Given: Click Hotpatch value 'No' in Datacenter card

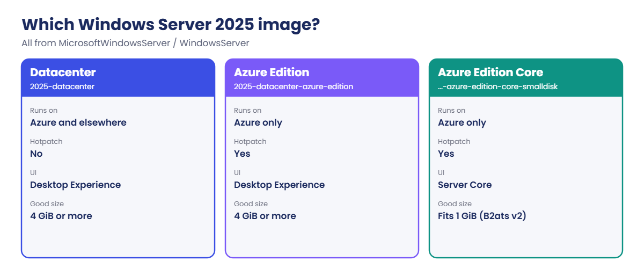Looking at the screenshot, I should tap(36, 154).
